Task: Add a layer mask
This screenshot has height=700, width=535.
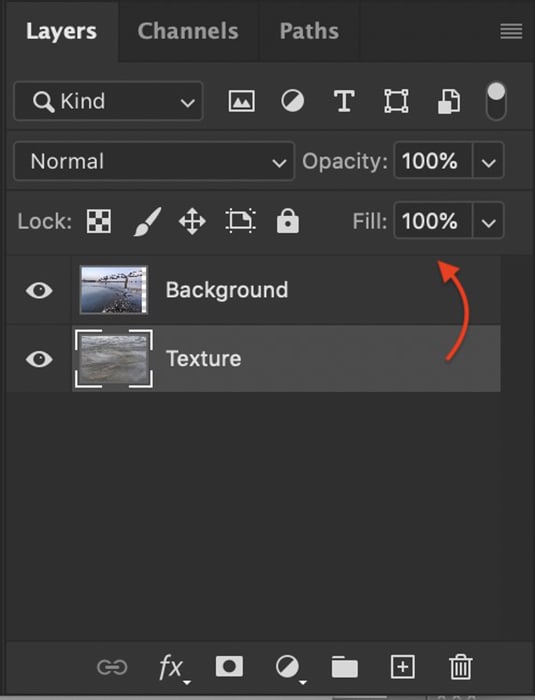Action: tap(229, 667)
